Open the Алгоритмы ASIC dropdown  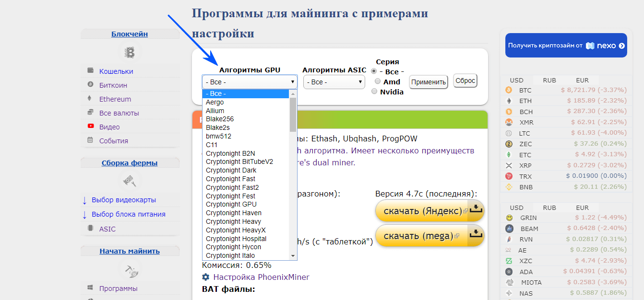[334, 82]
